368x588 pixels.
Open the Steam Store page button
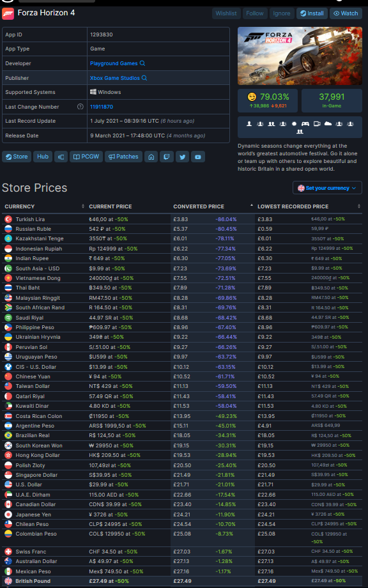pyautogui.click(x=17, y=157)
